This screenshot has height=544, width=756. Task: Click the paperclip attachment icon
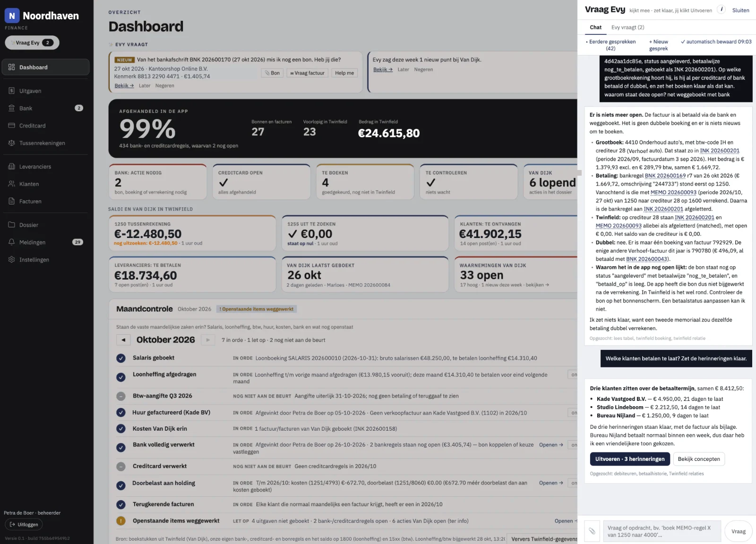(592, 531)
